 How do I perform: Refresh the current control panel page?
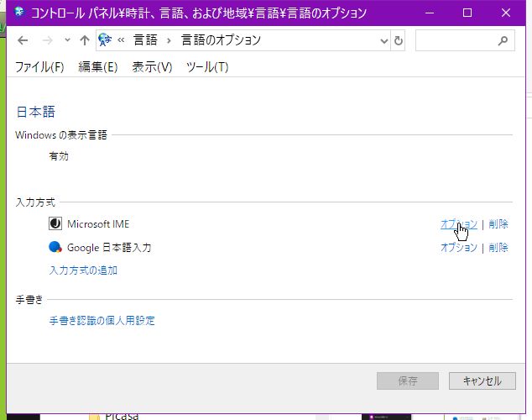pyautogui.click(x=399, y=41)
